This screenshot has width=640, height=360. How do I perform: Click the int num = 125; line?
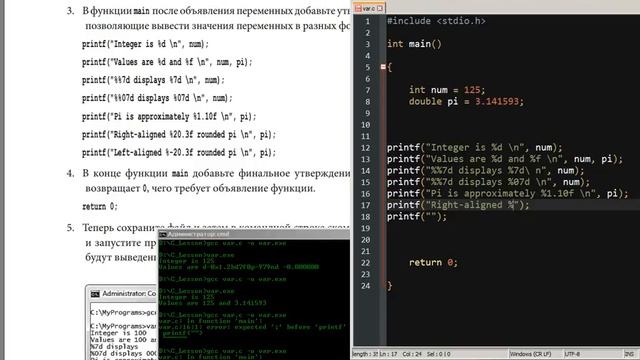click(x=447, y=90)
